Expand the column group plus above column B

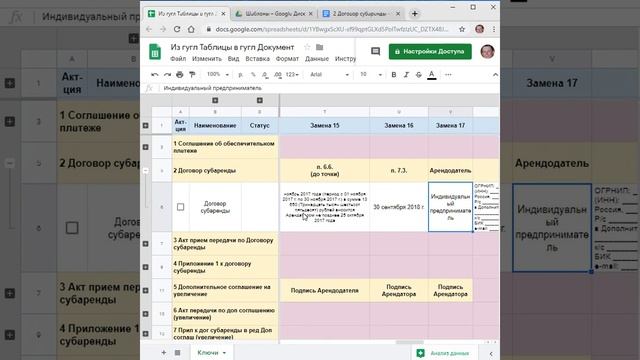pyautogui.click(x=215, y=100)
